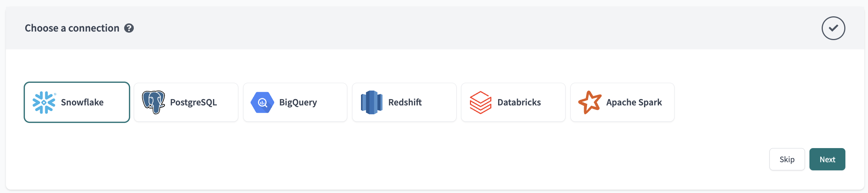Collapse the step via gray header bar
Screen dimensions: 868x193
point(445,28)
